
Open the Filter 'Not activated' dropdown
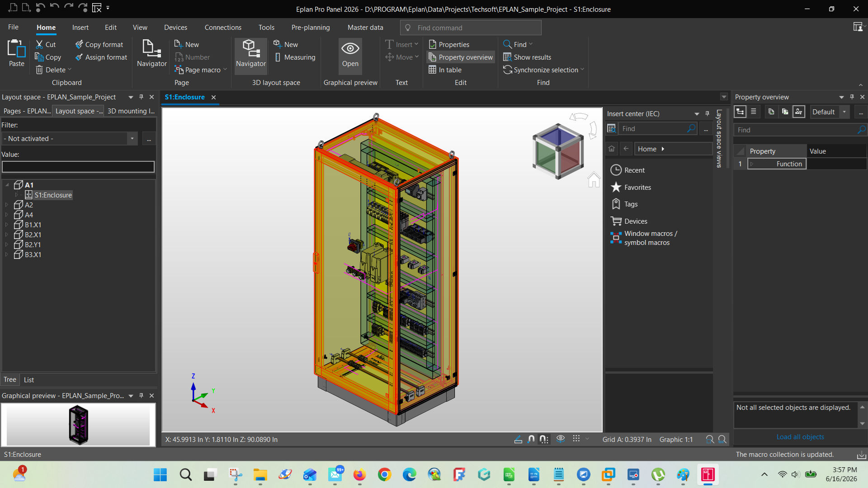[x=132, y=139]
